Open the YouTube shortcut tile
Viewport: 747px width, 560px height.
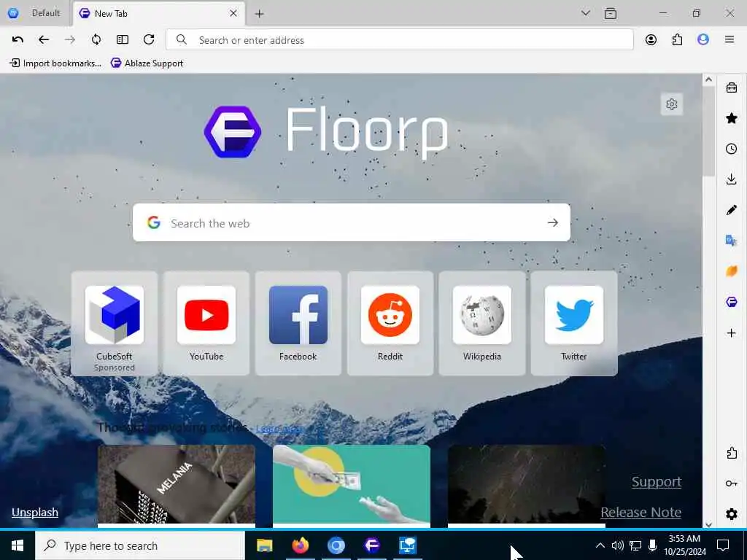(206, 323)
